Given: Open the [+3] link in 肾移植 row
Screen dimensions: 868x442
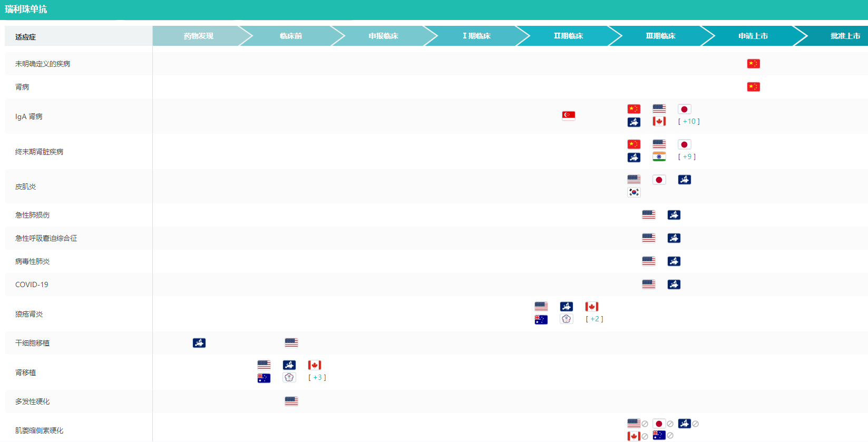Looking at the screenshot, I should click(x=317, y=378).
